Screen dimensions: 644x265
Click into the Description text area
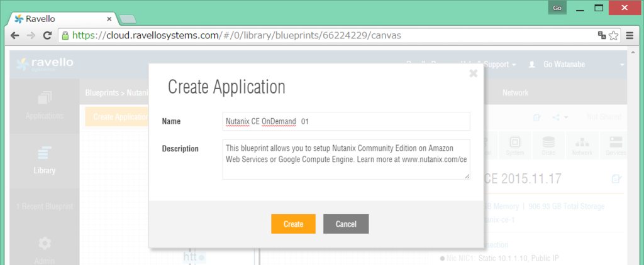347,159
